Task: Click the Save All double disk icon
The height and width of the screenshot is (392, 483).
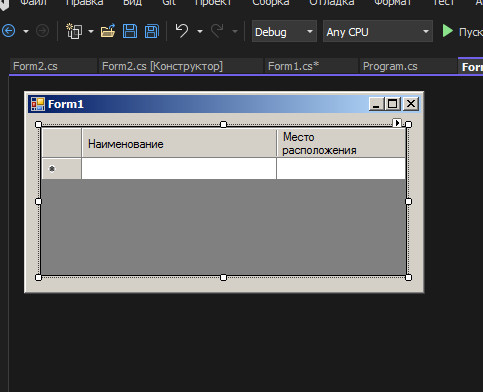Action: [x=152, y=31]
